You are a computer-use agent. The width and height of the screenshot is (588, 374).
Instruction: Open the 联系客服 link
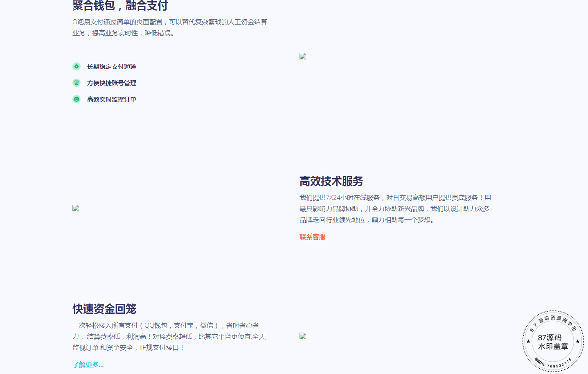coord(313,237)
